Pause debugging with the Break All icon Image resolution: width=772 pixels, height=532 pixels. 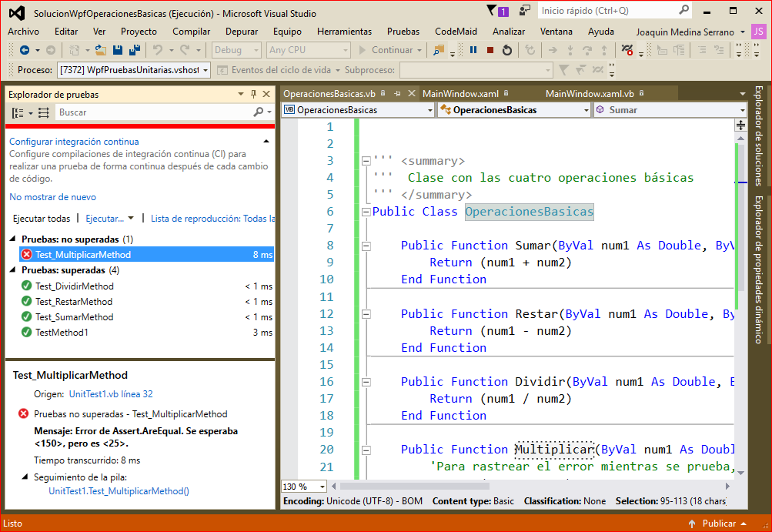coord(473,50)
